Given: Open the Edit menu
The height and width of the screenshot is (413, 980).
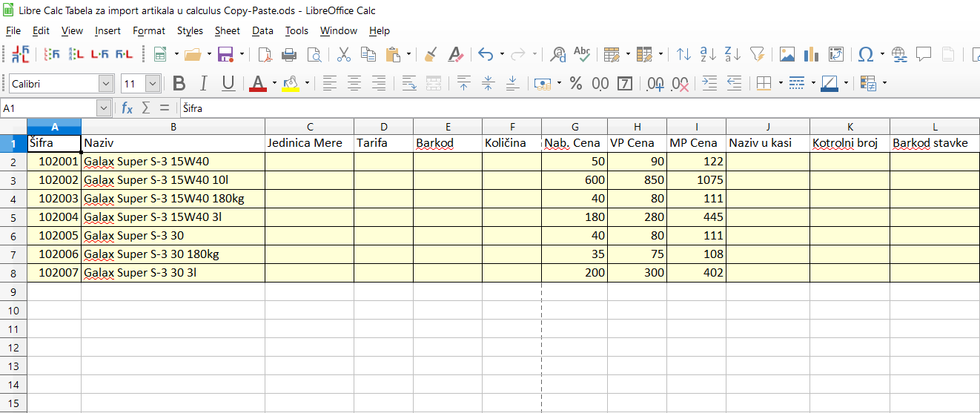Looking at the screenshot, I should click(x=41, y=30).
